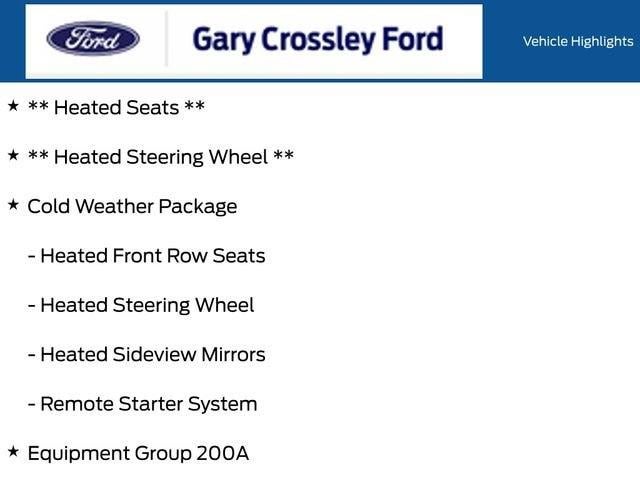Click the Heated Front Row Seats item

click(147, 256)
